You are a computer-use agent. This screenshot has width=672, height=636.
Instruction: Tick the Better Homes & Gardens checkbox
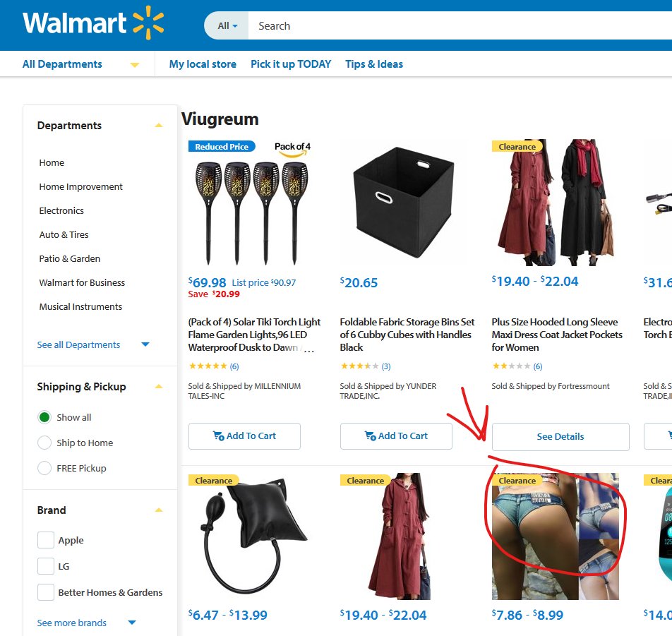point(46,592)
